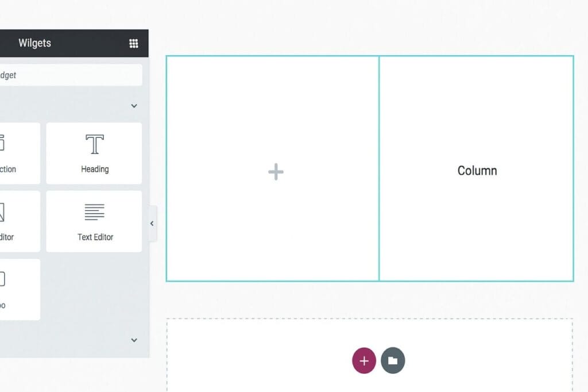Select the partially visible widget ending in "ction"
The width and height of the screenshot is (588, 392).
click(17, 153)
